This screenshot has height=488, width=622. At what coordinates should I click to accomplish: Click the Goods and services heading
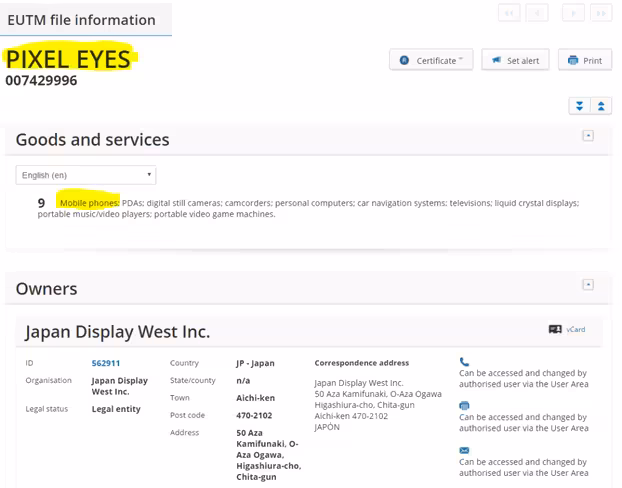(x=92, y=140)
